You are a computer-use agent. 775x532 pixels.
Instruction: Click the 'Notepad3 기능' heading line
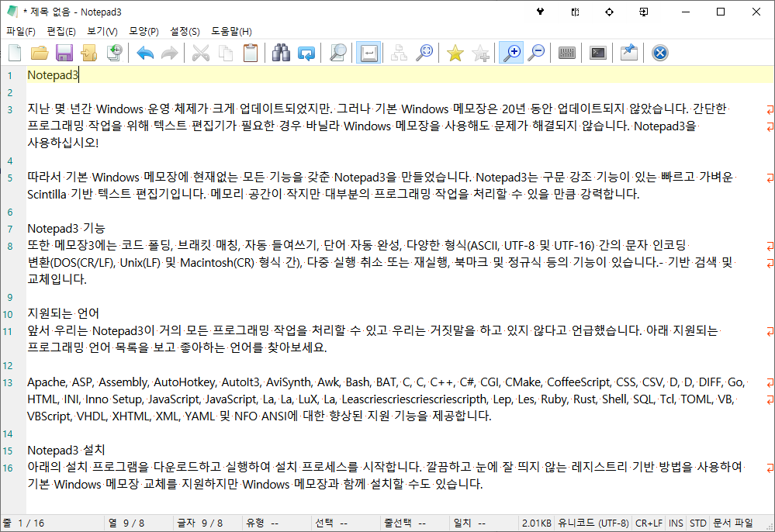[x=66, y=229]
